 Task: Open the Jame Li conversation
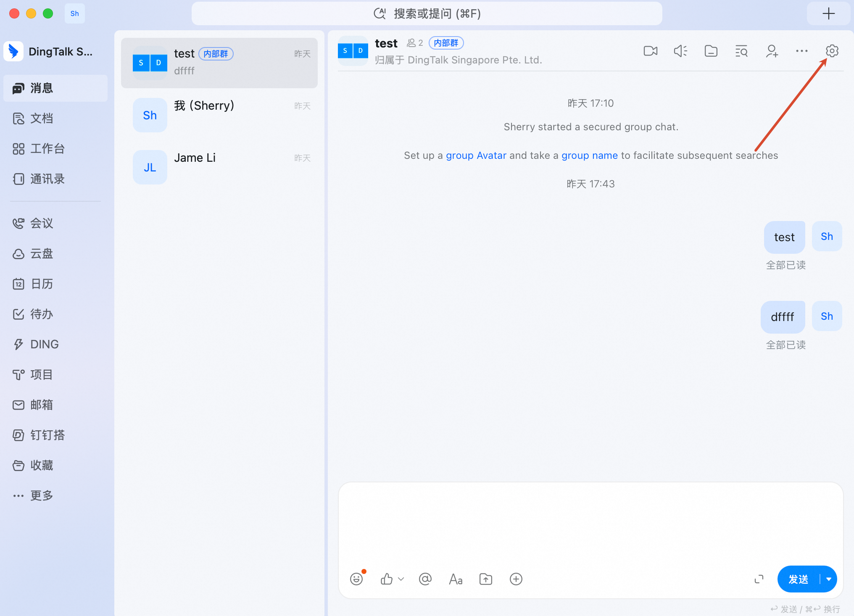click(x=219, y=167)
